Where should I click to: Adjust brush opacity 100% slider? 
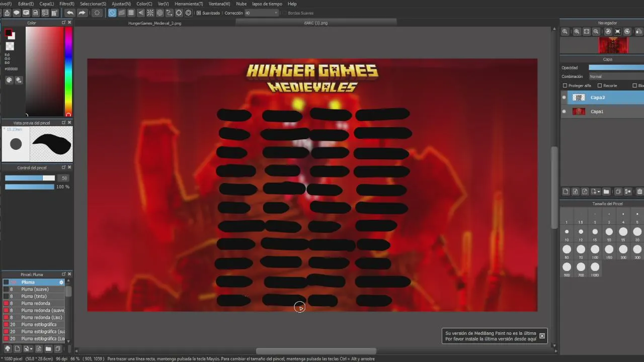click(30, 187)
